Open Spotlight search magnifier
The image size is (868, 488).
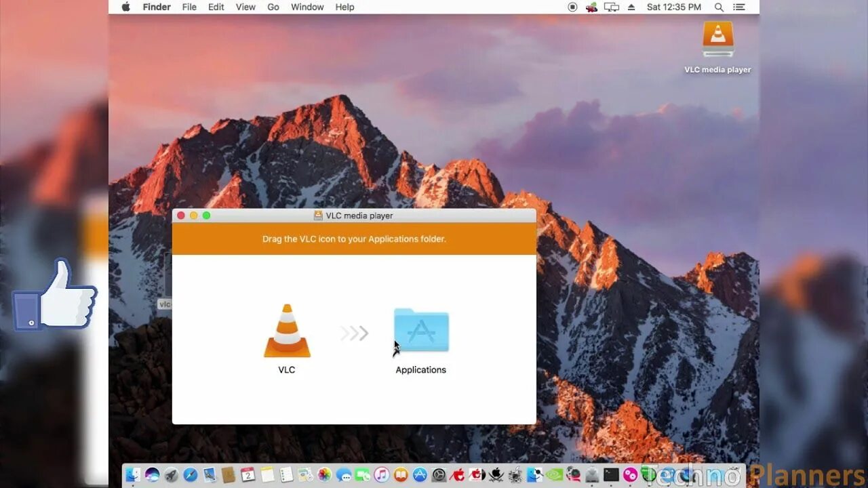pyautogui.click(x=719, y=7)
